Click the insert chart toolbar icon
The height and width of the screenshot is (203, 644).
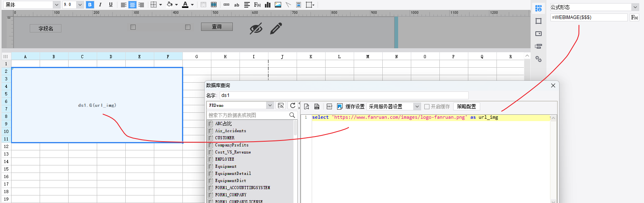[x=268, y=5]
